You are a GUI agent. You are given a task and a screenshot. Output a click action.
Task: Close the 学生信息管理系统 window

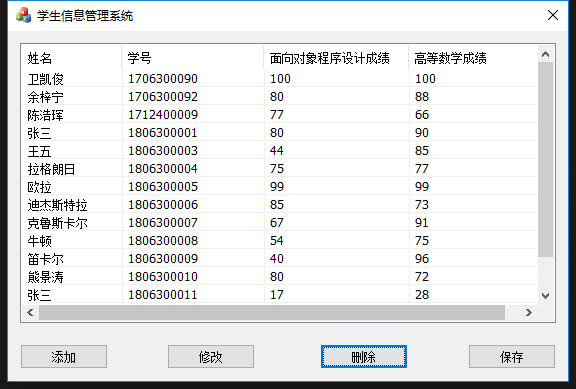click(552, 15)
